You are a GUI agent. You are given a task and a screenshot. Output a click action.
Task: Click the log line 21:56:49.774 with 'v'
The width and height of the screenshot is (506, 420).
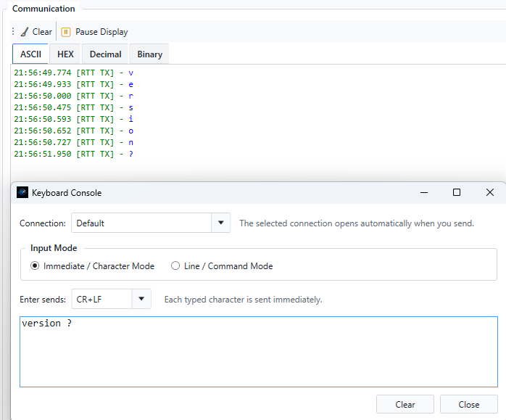(73, 73)
